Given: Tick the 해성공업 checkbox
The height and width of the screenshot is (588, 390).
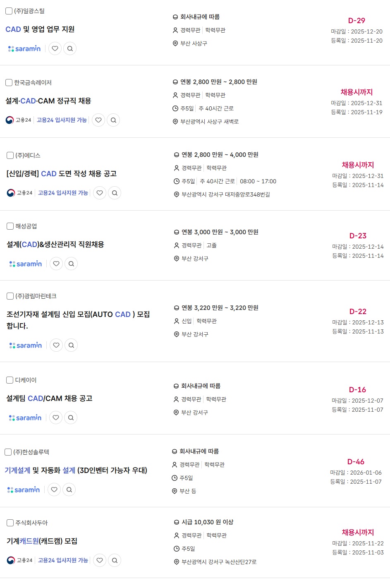Looking at the screenshot, I should point(10,226).
